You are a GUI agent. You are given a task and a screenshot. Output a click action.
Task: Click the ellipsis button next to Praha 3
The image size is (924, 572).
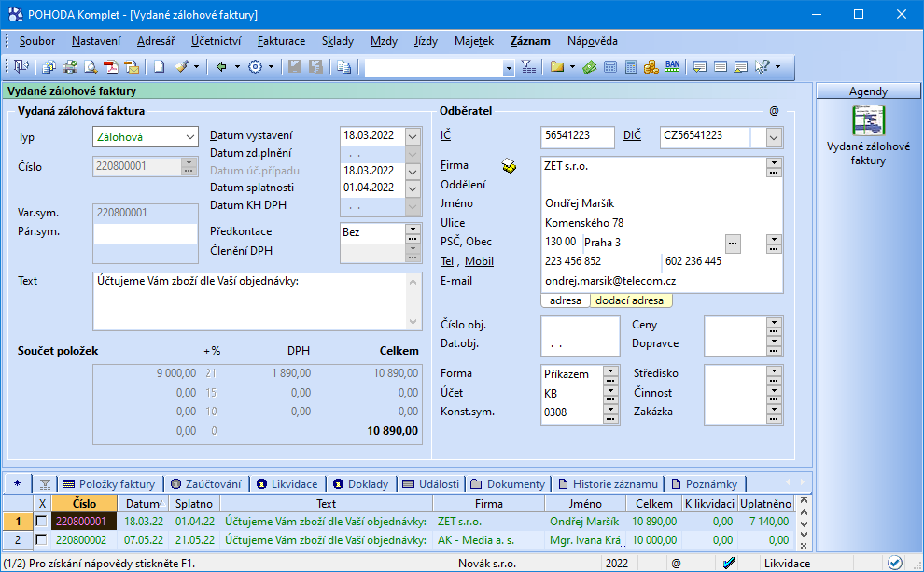tap(733, 244)
